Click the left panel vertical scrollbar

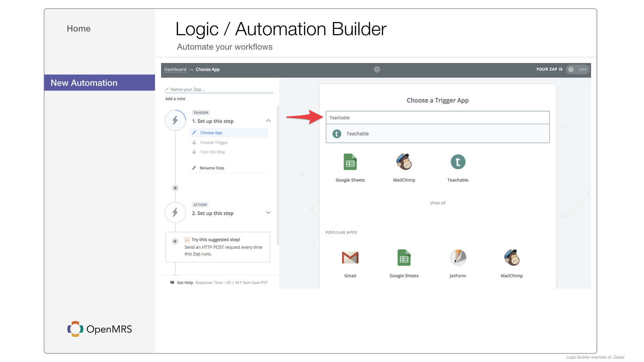click(278, 175)
